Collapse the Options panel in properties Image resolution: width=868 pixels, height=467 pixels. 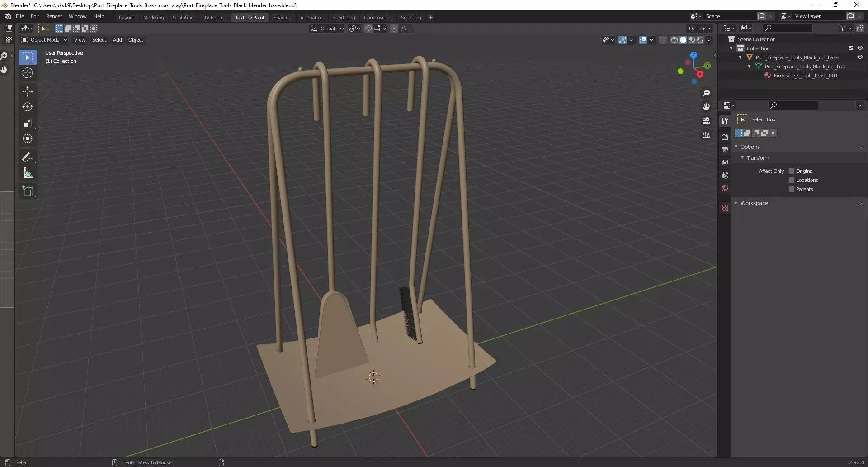pyautogui.click(x=736, y=147)
